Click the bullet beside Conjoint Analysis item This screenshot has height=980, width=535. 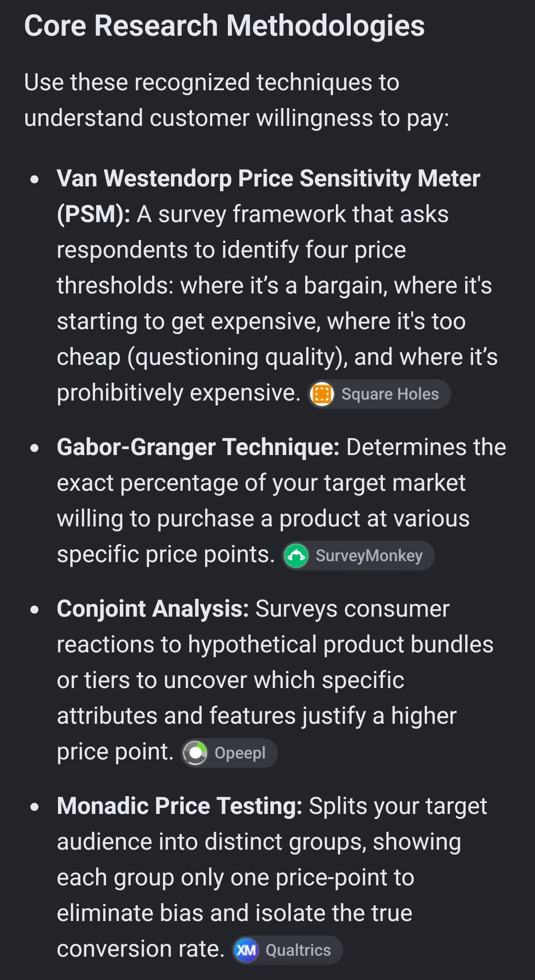point(34,610)
